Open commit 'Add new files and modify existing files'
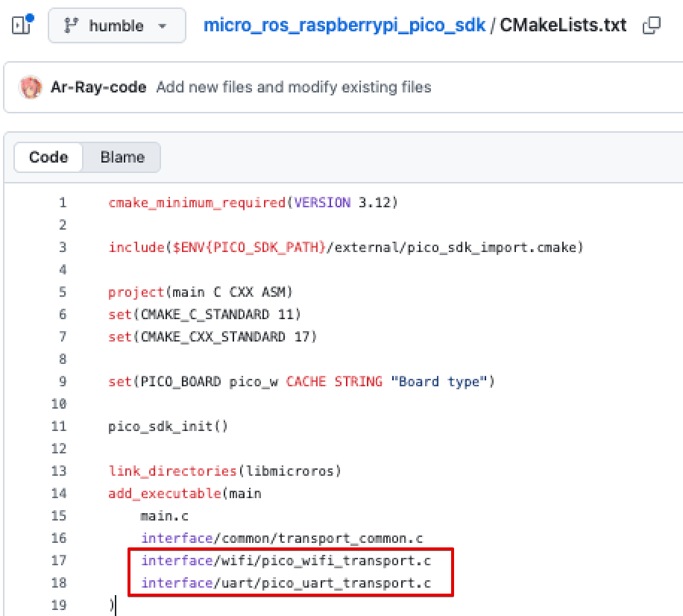This screenshot has height=616, width=683. click(x=294, y=87)
